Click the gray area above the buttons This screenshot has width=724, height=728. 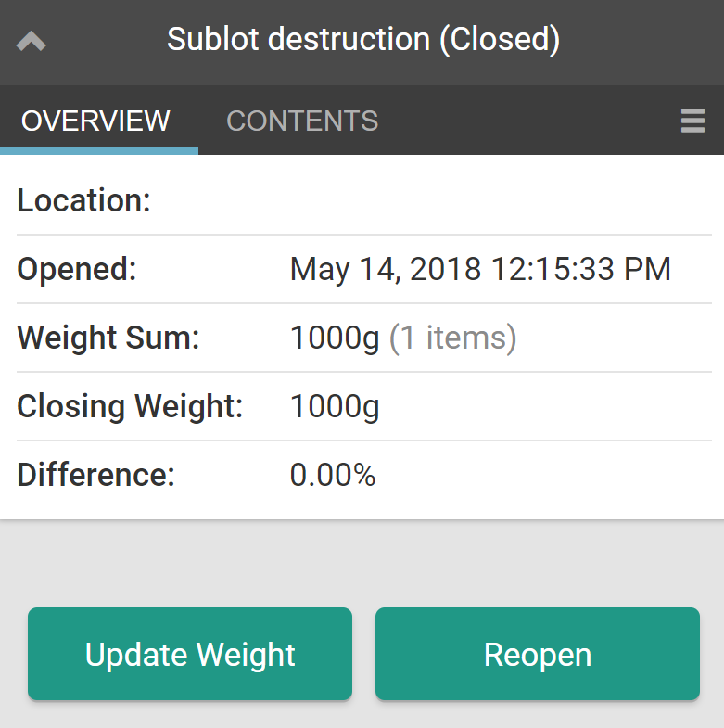362,561
